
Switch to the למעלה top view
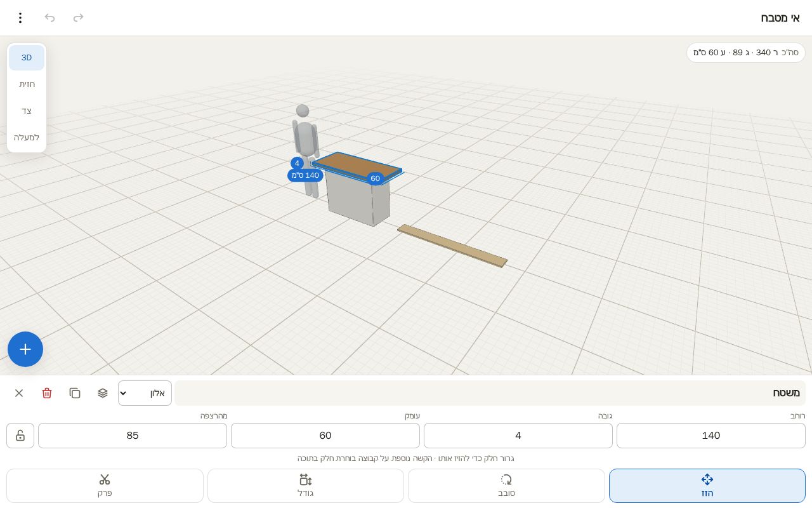pos(27,138)
